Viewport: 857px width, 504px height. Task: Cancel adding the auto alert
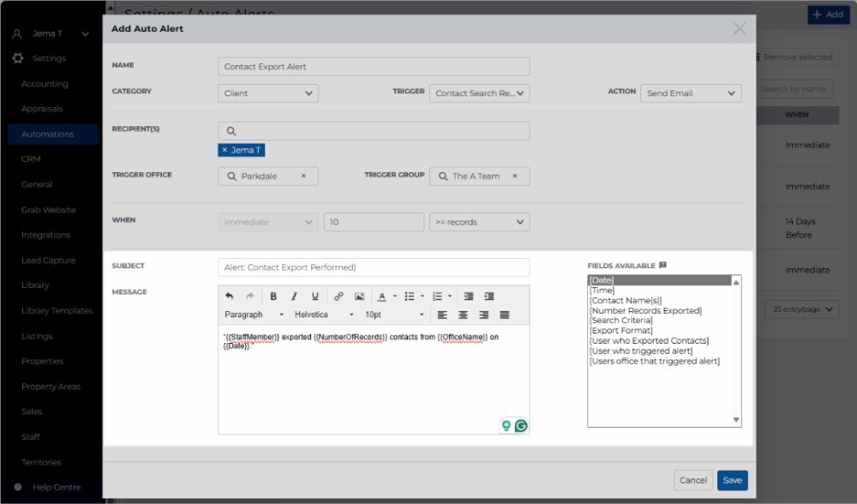693,480
